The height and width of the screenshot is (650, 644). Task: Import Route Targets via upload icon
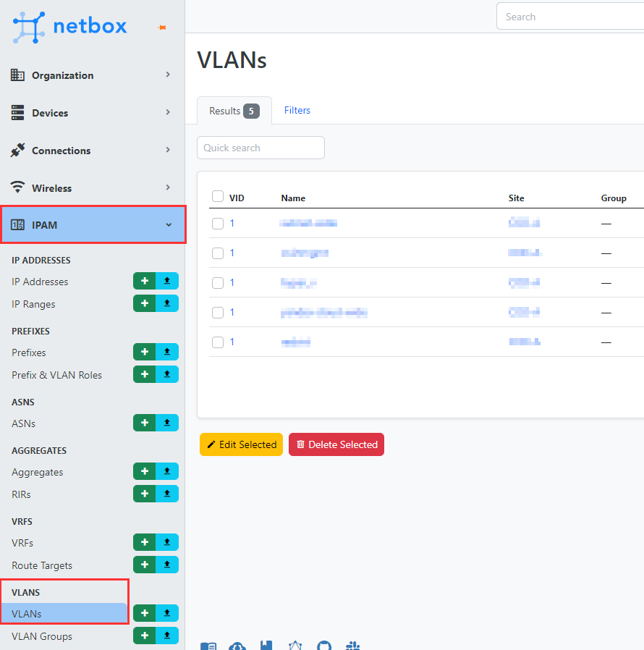coord(167,565)
